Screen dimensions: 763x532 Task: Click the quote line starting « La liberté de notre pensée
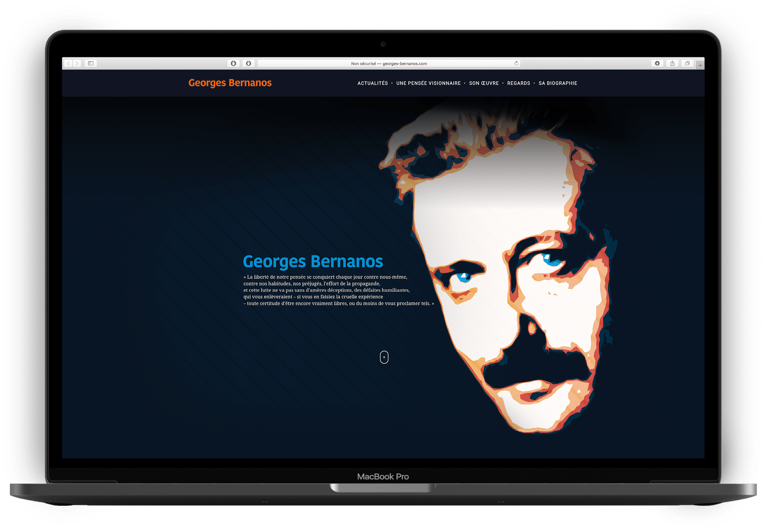click(325, 277)
